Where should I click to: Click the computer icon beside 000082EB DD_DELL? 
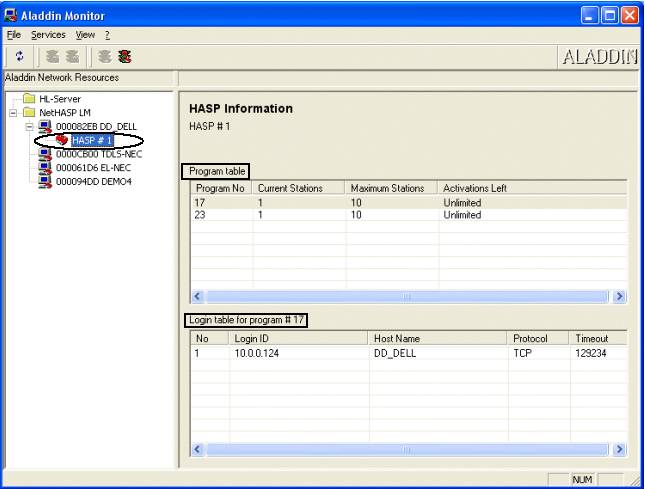point(45,126)
